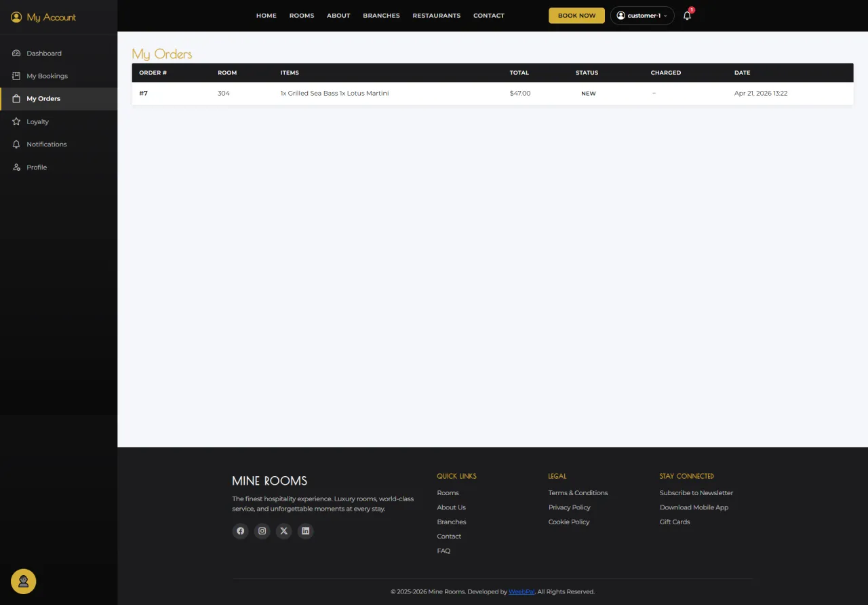Click the CHARGED column header
Viewport: 868px width, 605px height.
[x=666, y=73]
